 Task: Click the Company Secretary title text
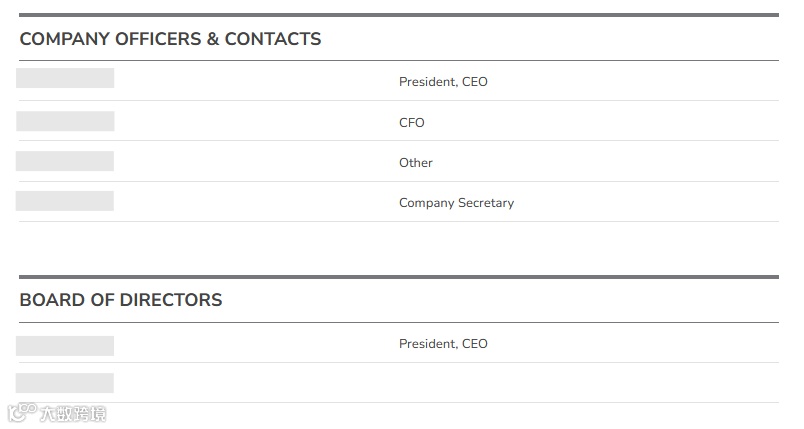(x=456, y=203)
